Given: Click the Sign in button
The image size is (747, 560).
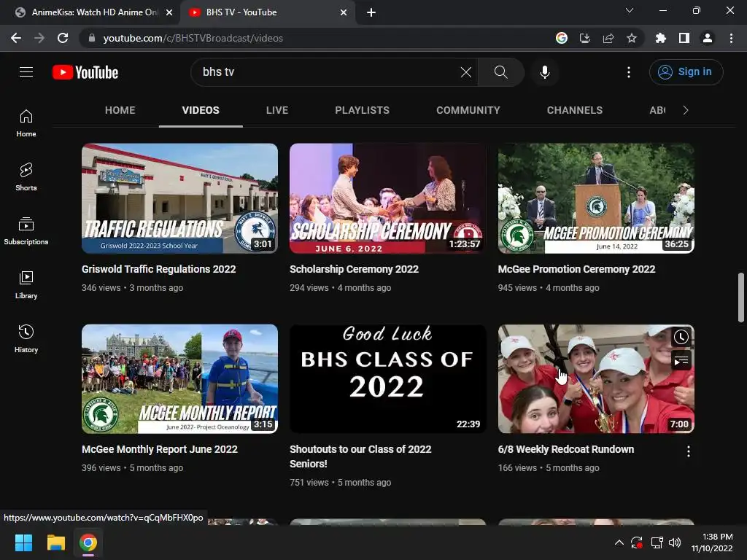Looking at the screenshot, I should click(686, 72).
